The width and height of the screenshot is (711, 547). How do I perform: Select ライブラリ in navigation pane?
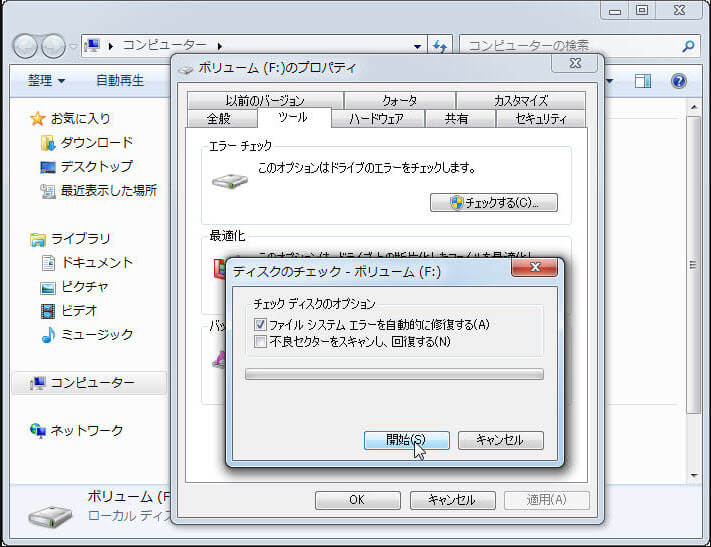81,239
